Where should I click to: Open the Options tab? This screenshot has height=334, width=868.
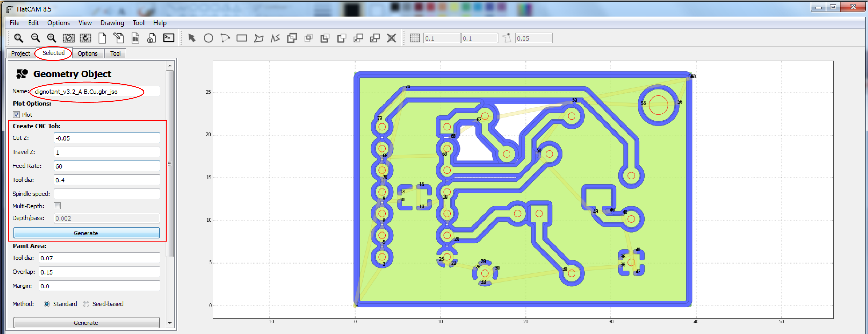point(87,53)
